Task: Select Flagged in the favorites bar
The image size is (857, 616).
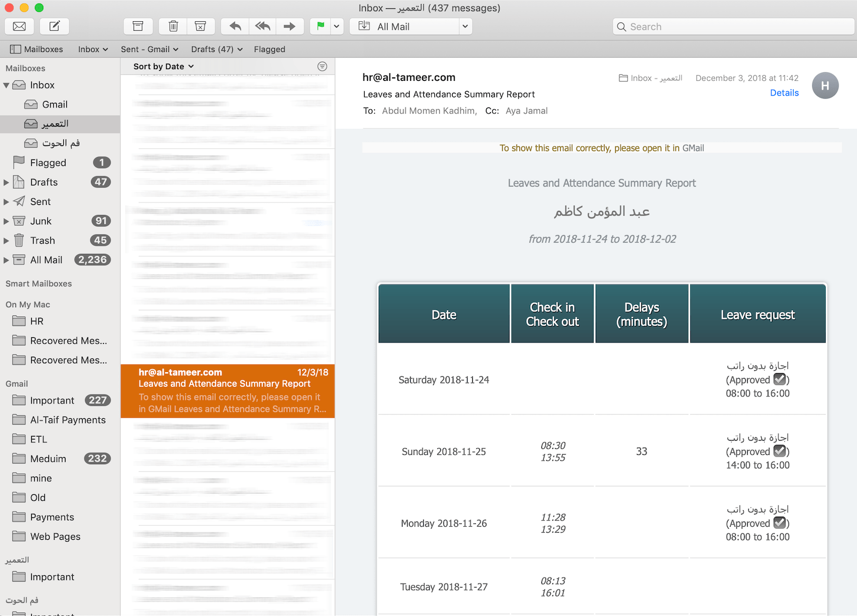Action: (x=270, y=49)
